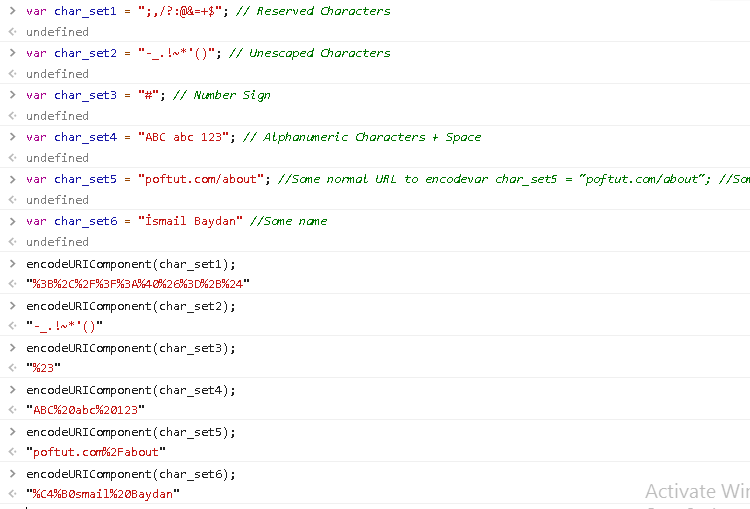Click the char_set5 poftut.com/about declaration

388,179
